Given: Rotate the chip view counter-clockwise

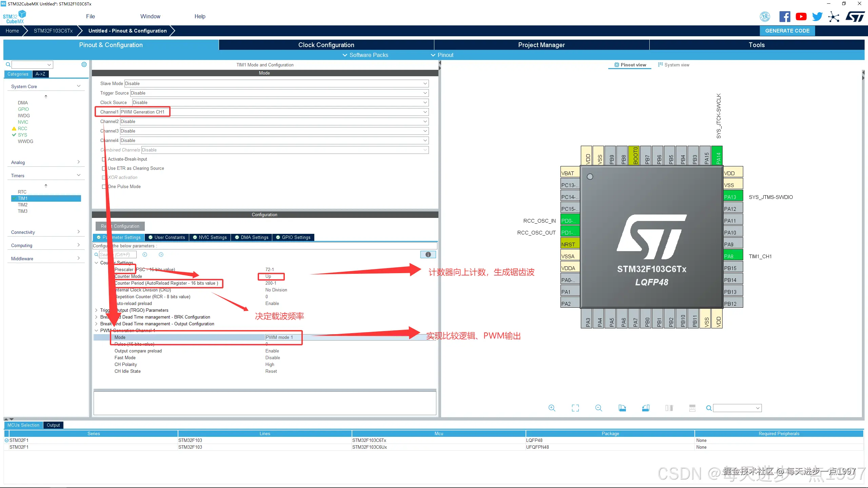Looking at the screenshot, I should tap(646, 408).
